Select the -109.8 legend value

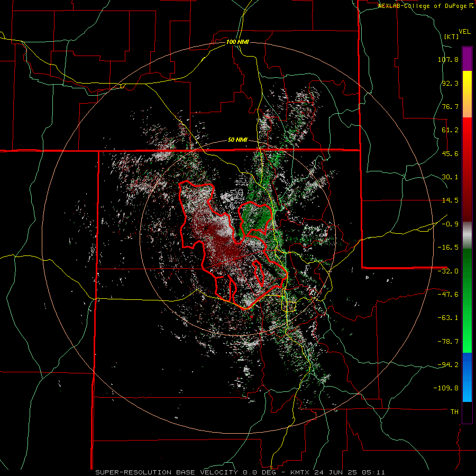(446, 388)
